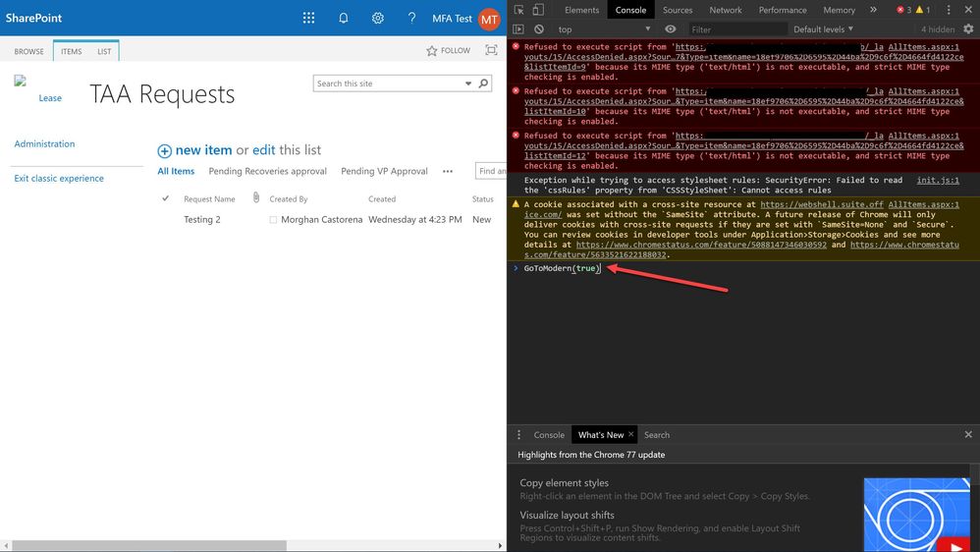980x552 pixels.
Task: Click the horizontal scrollbar thumb
Action: pyautogui.click(x=148, y=546)
